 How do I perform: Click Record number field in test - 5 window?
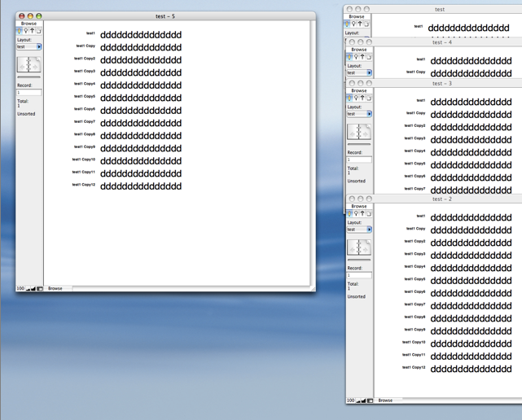pos(29,93)
